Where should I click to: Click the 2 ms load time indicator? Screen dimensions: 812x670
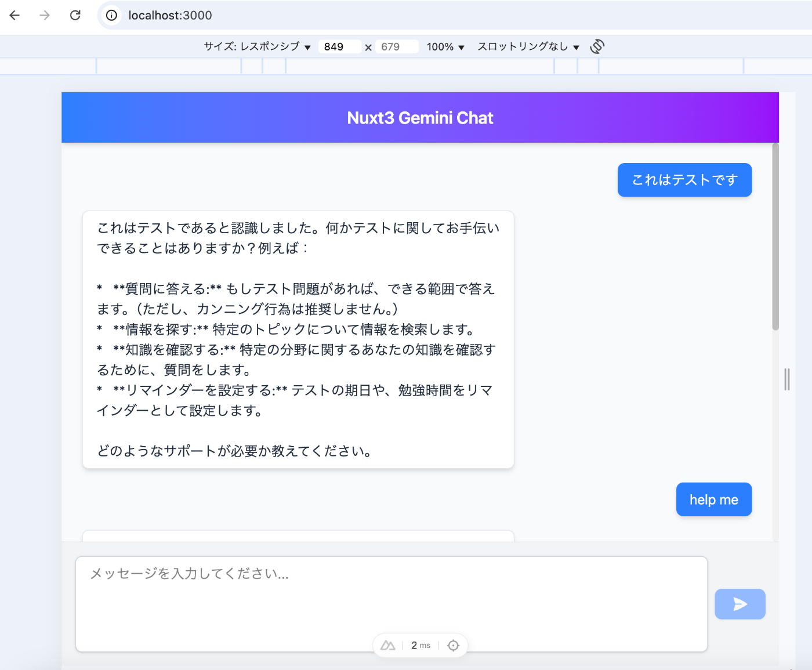point(420,646)
